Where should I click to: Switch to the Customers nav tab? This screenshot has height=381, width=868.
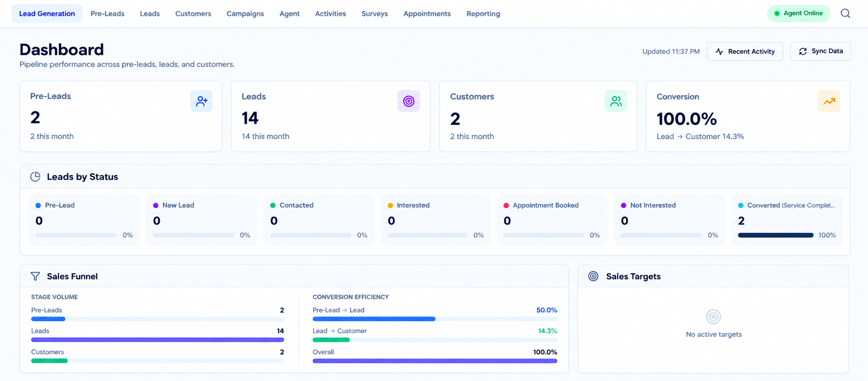tap(193, 14)
